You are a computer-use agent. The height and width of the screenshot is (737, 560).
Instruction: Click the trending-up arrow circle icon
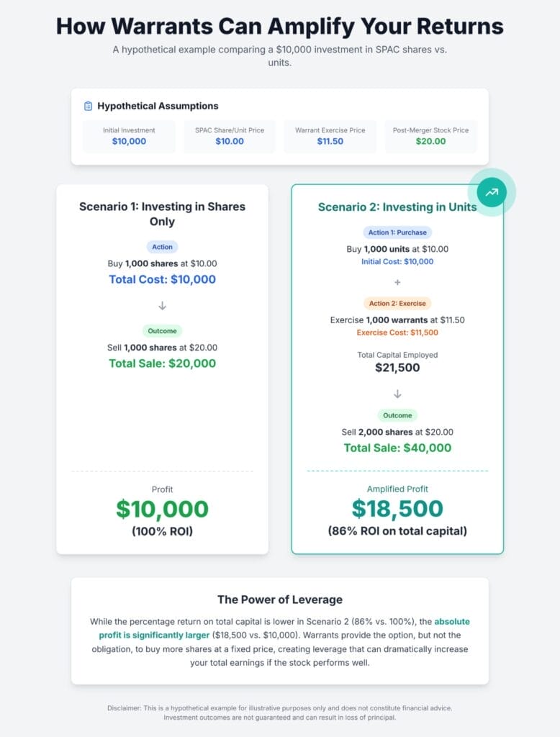coord(492,192)
